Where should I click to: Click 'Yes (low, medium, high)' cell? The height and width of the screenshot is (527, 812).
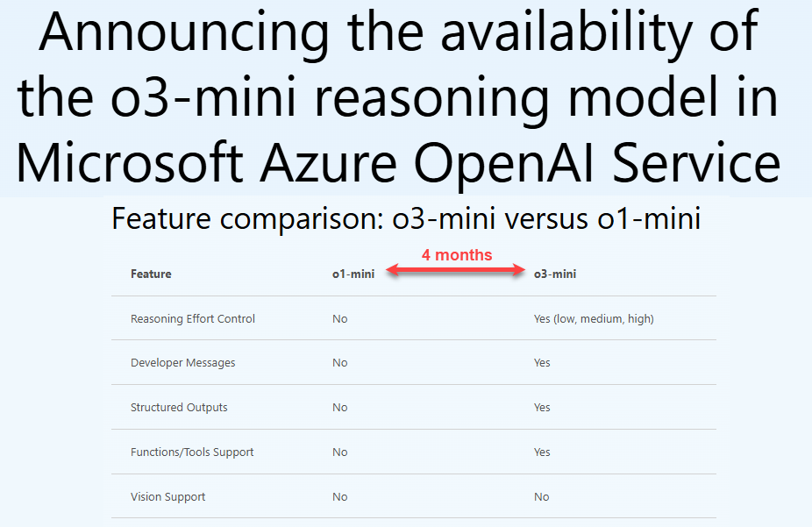594,319
